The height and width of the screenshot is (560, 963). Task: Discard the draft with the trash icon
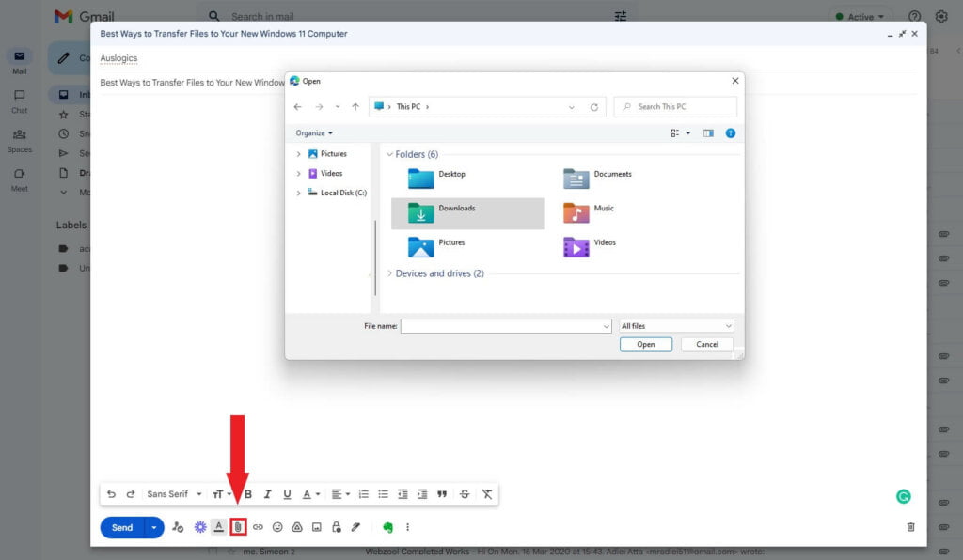pyautogui.click(x=909, y=527)
